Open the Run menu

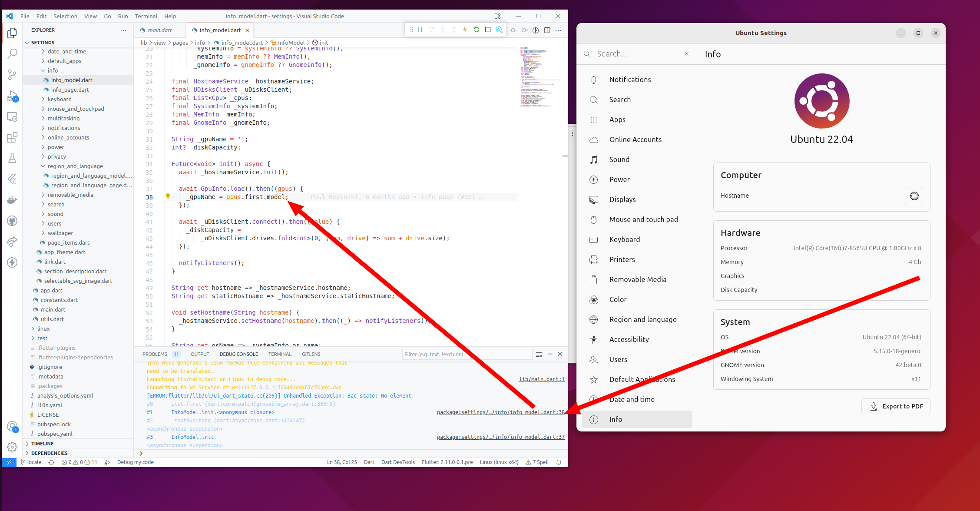123,16
